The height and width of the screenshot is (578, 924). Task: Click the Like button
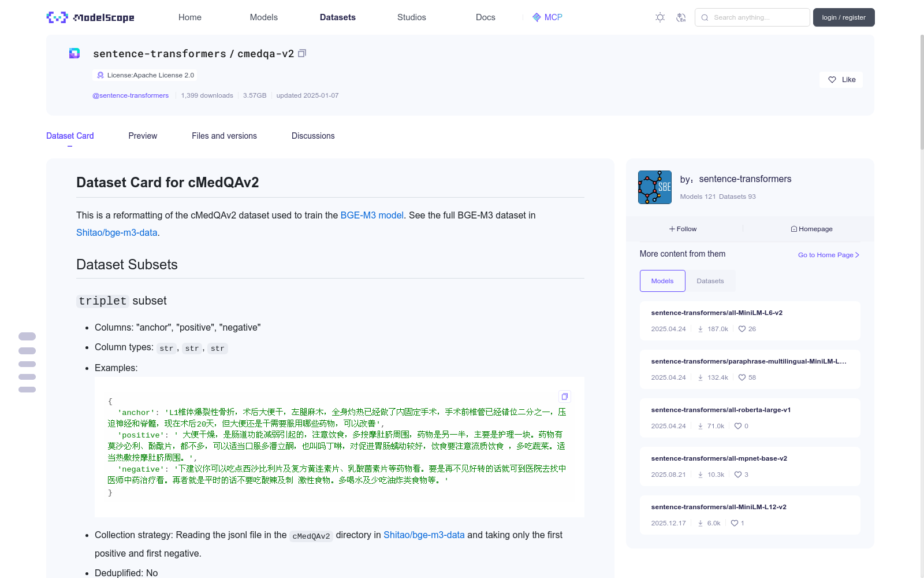[841, 80]
